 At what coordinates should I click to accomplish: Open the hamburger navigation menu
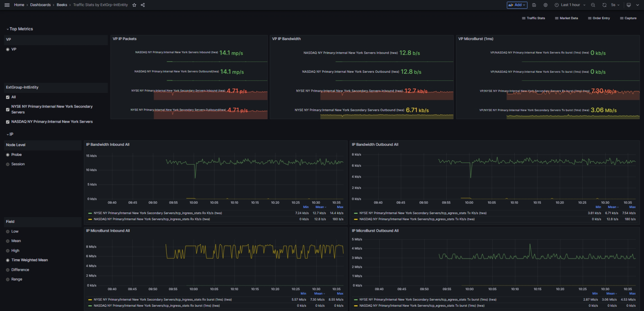(x=7, y=5)
